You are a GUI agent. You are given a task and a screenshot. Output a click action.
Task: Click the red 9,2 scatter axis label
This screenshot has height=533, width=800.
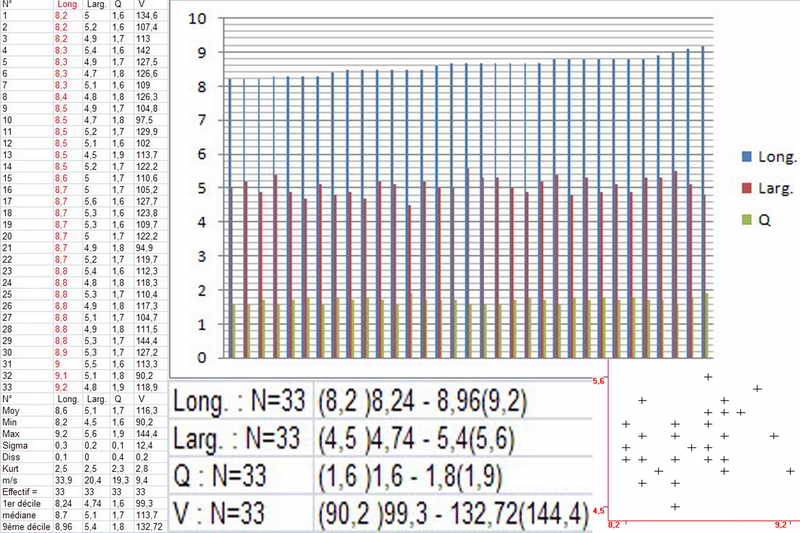click(783, 523)
